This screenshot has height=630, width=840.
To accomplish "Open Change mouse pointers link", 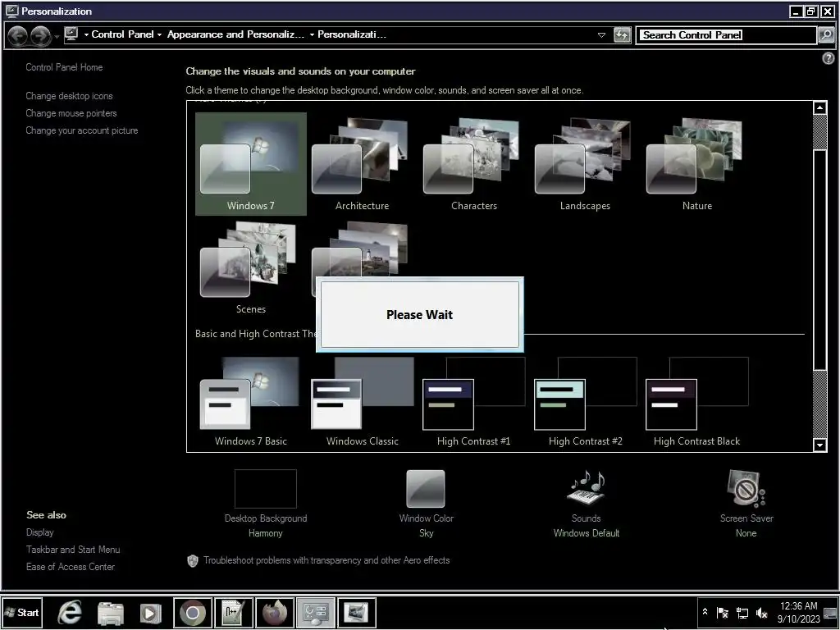I will [71, 113].
